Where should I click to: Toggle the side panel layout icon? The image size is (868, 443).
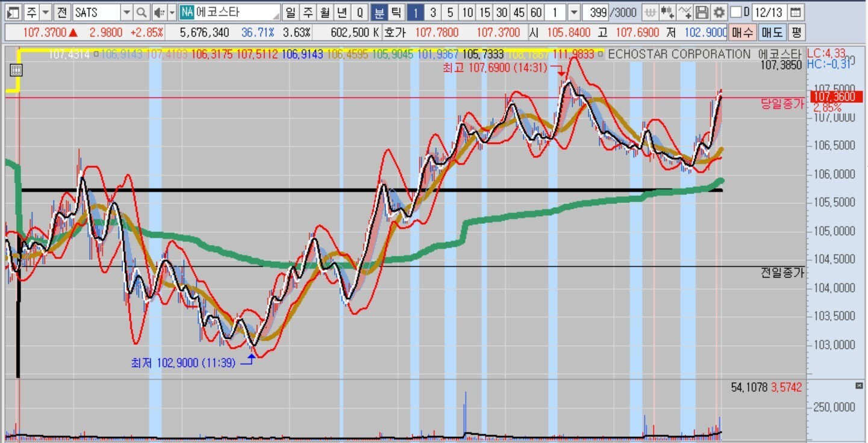point(13,12)
